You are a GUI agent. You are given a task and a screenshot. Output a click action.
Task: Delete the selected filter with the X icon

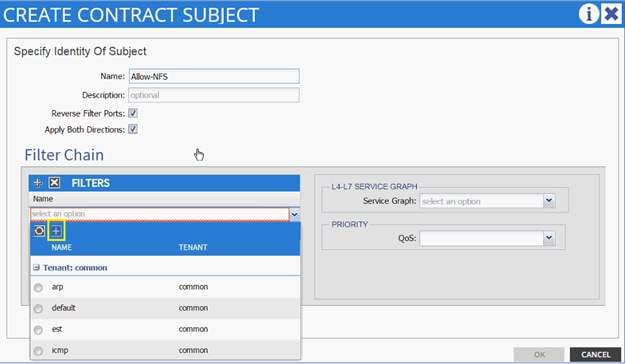click(x=54, y=183)
